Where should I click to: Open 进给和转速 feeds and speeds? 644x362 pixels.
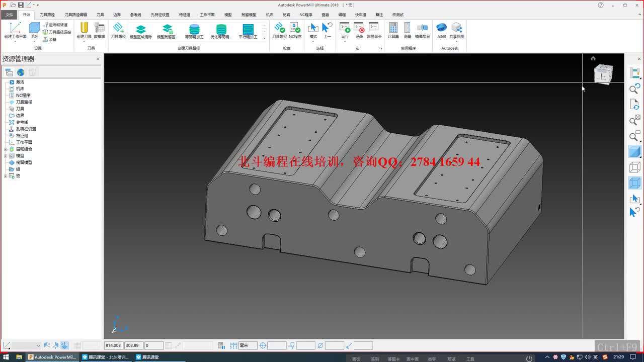click(55, 25)
